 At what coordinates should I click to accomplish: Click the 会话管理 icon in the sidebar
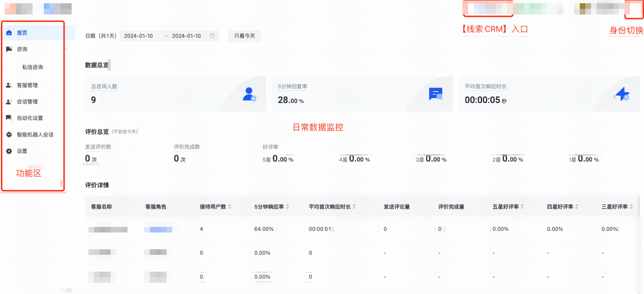(9, 102)
